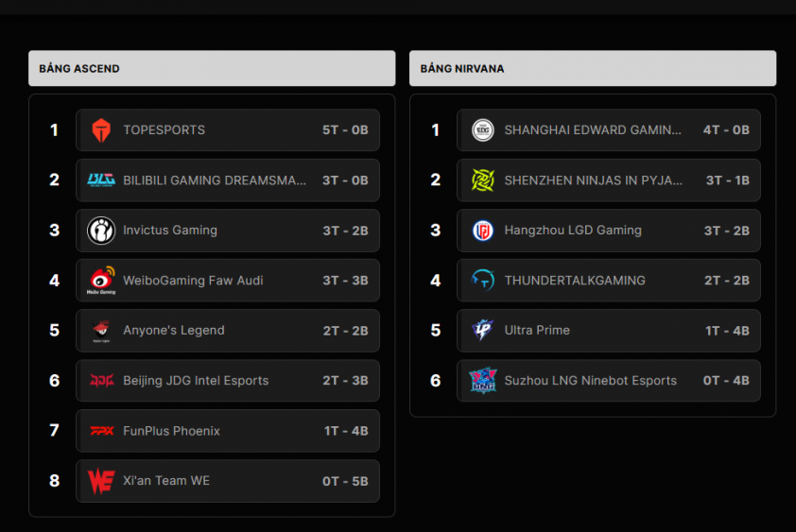Click the Ninjas in Pyjamas logo

(x=483, y=180)
